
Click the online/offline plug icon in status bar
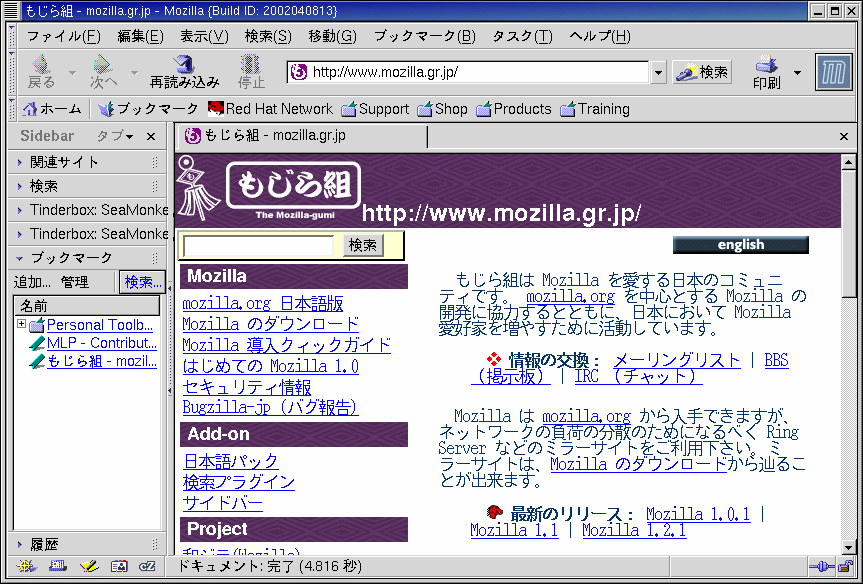tap(821, 566)
